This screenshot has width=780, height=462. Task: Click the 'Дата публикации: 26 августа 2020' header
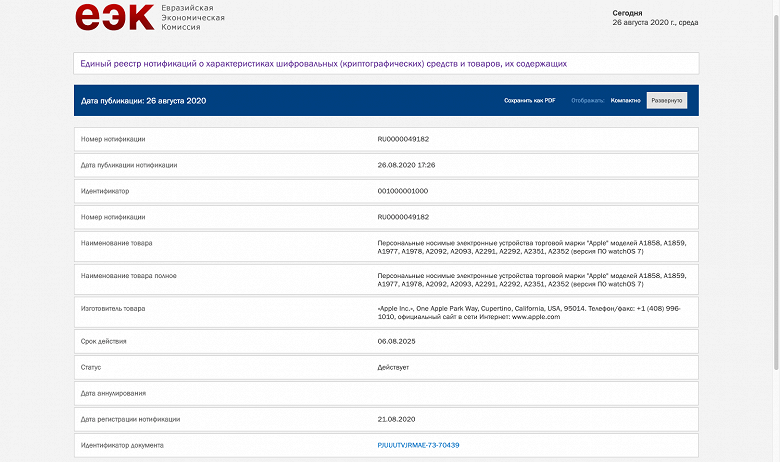click(143, 101)
